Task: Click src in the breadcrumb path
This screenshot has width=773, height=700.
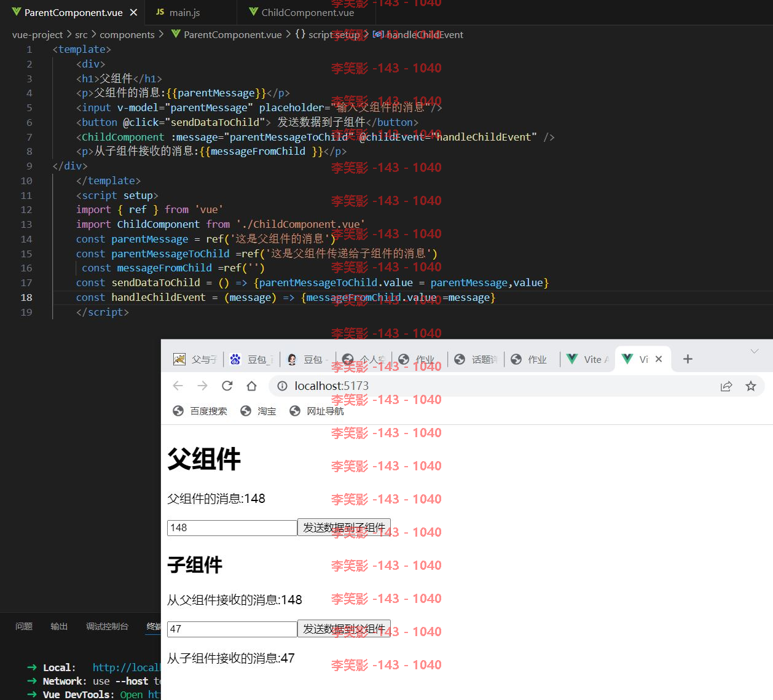Action: pyautogui.click(x=81, y=34)
